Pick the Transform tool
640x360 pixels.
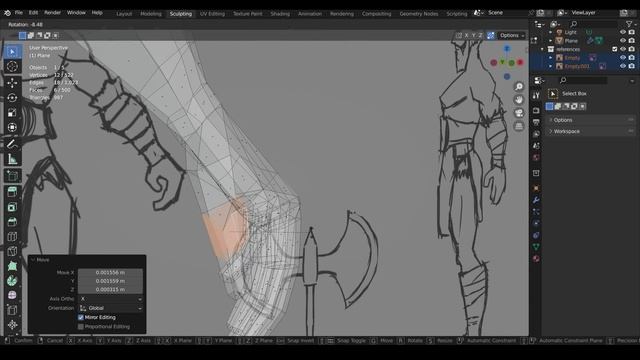12,127
